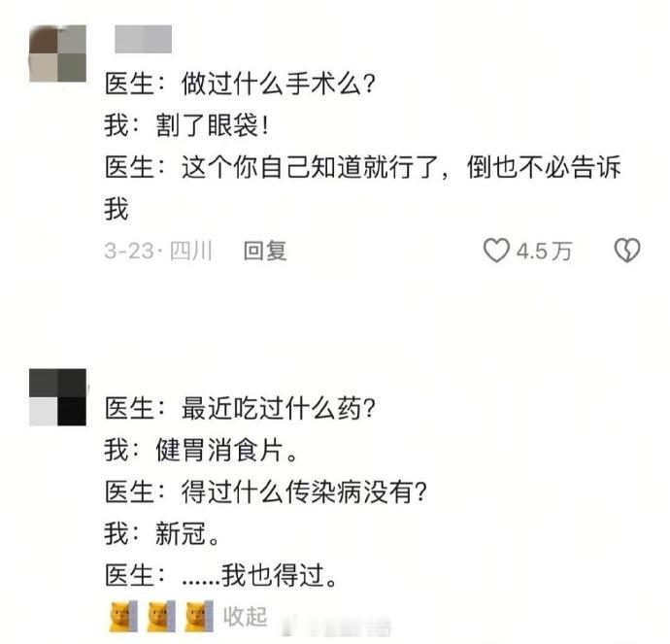670x644 pixels.
Task: Tap the 4.5万 like count
Action: tap(544, 251)
